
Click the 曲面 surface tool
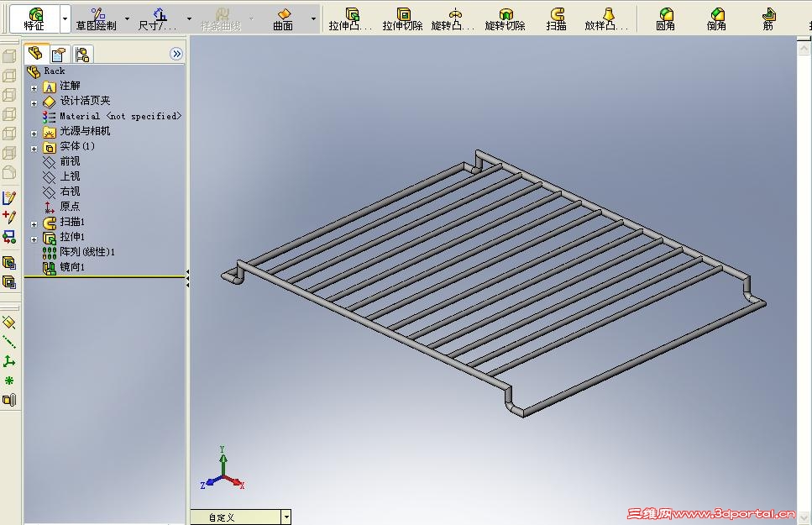pos(284,19)
